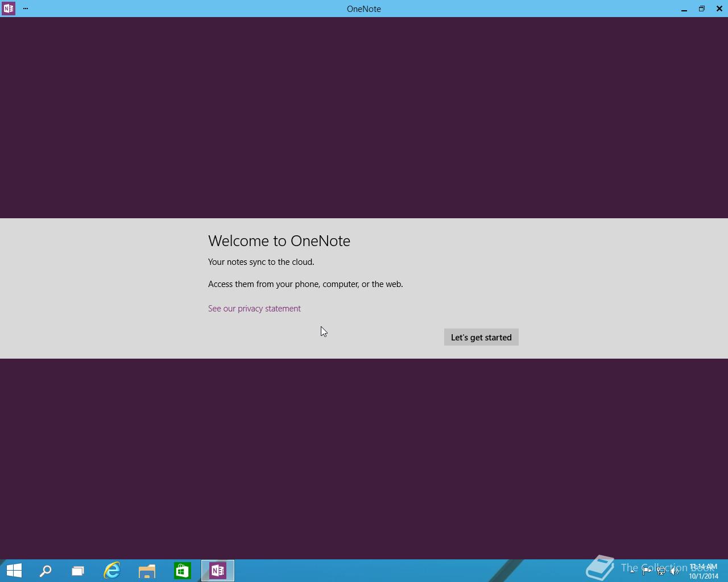The height and width of the screenshot is (582, 728).
Task: Open File Explorer from the taskbar
Action: [147, 571]
